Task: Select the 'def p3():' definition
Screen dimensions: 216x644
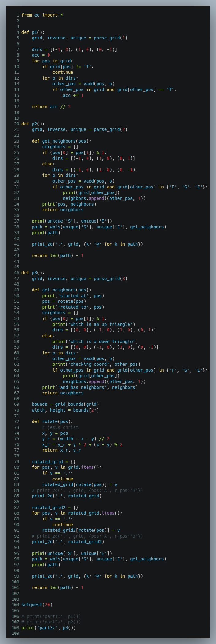Action: pos(33,273)
